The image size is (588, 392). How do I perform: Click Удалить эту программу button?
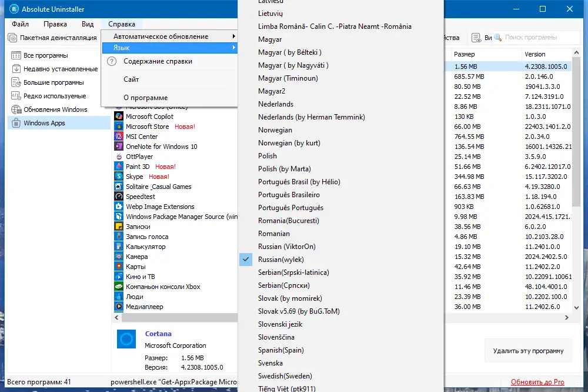point(528,351)
